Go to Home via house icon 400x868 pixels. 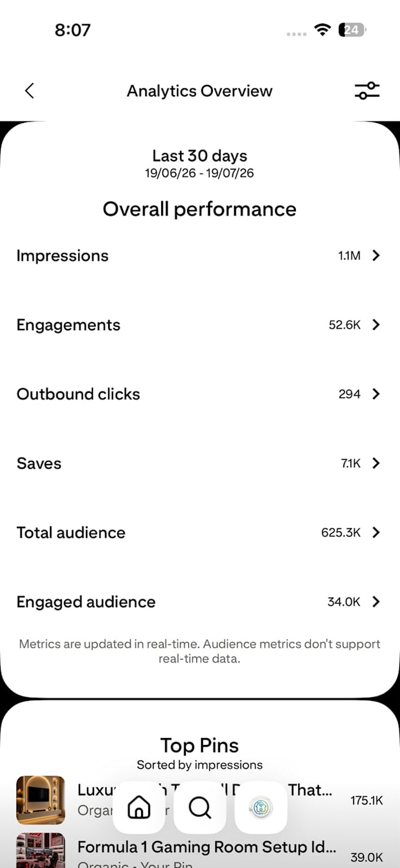(139, 807)
